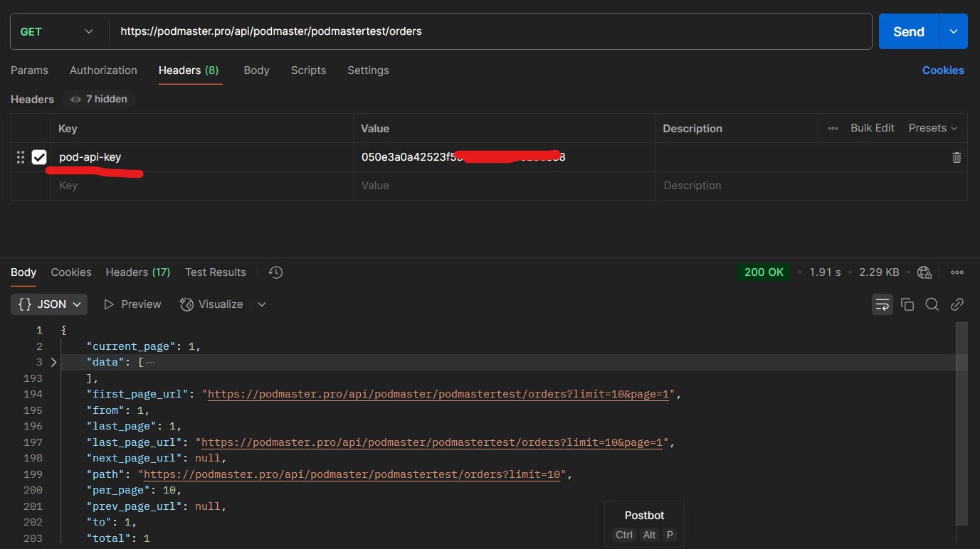Click the Visualize button
Image resolution: width=980 pixels, height=549 pixels.
(211, 304)
